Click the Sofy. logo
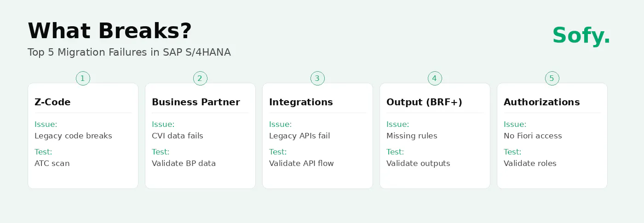Viewport: 644px width, 223px height. tap(581, 35)
